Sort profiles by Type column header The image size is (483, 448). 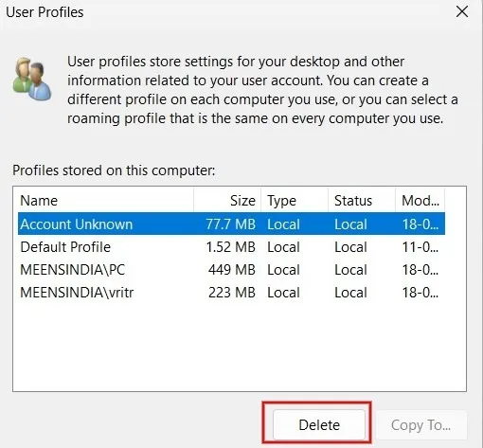point(295,201)
